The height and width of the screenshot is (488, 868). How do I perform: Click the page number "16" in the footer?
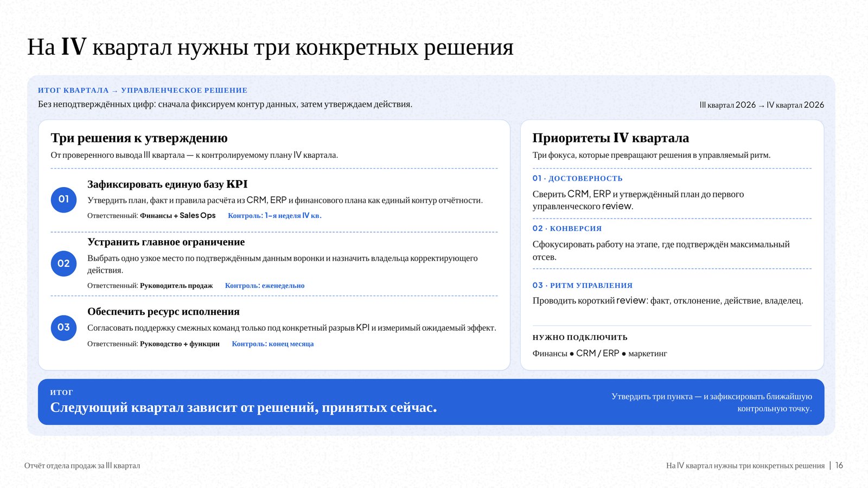pos(839,466)
